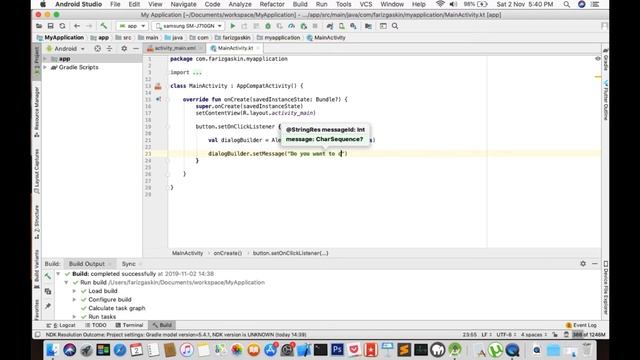
Task: Open the Structure side panel
Action: pos(37,222)
